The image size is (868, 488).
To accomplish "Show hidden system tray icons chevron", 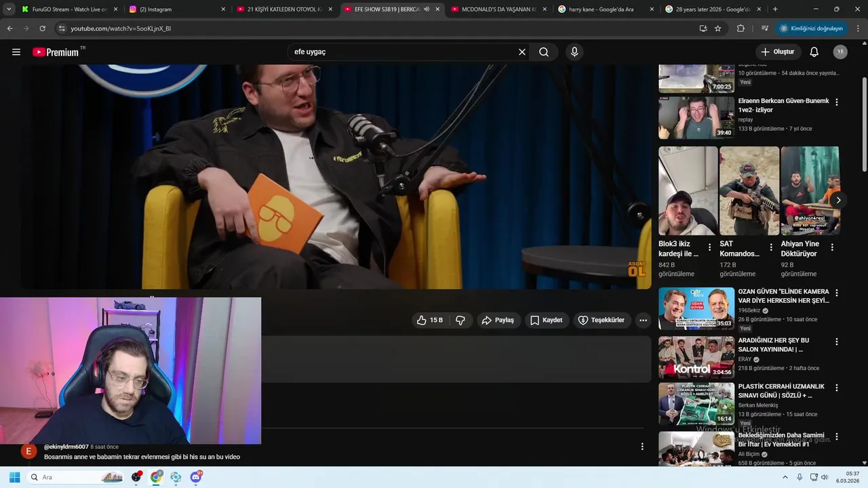I will click(785, 477).
